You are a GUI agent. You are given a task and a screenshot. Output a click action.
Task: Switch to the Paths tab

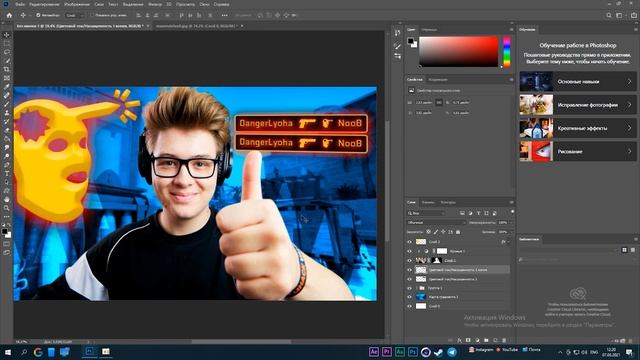click(x=448, y=202)
